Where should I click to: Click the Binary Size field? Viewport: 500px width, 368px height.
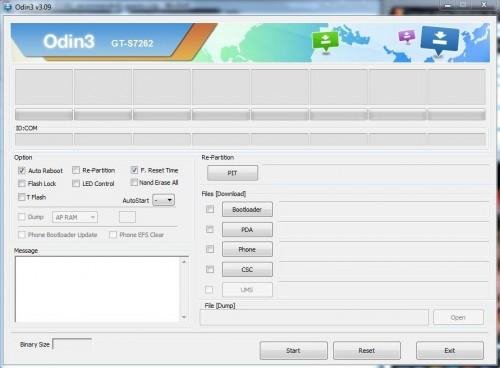(x=72, y=344)
